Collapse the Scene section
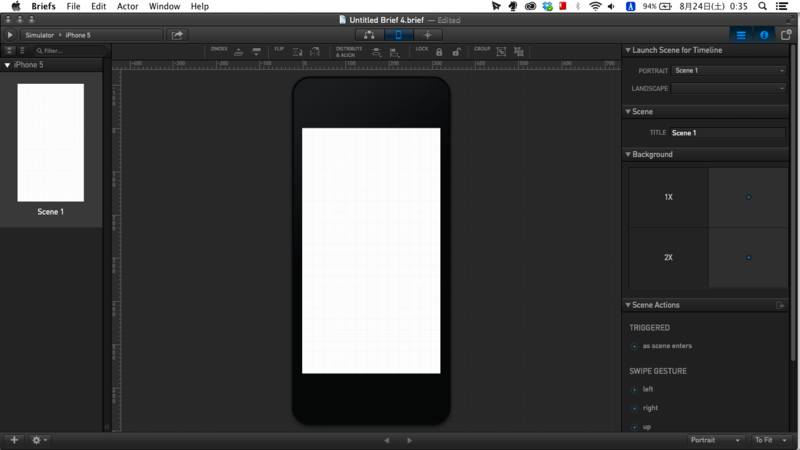Screen dimensions: 800x450 click(x=628, y=111)
